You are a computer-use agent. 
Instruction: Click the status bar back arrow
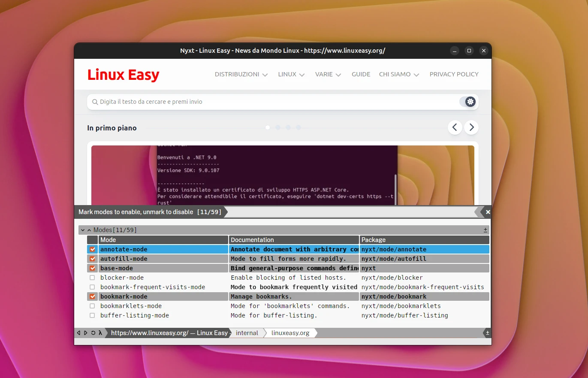(78, 333)
